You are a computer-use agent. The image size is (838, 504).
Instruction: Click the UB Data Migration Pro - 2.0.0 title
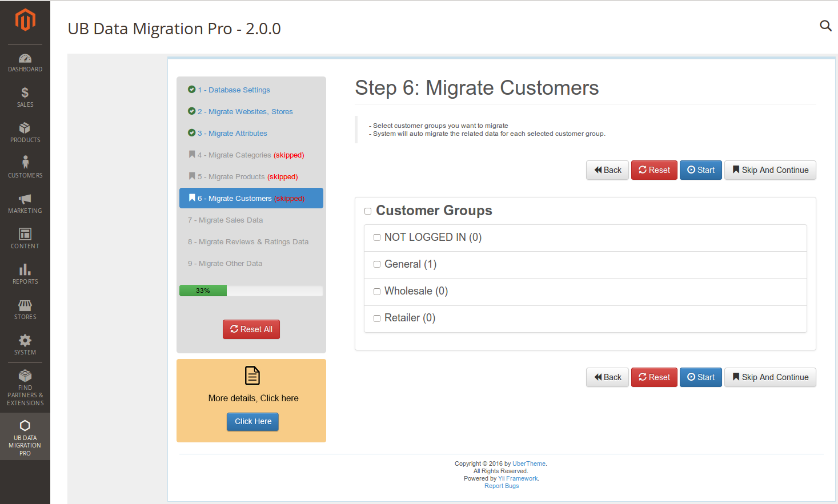[x=174, y=29]
